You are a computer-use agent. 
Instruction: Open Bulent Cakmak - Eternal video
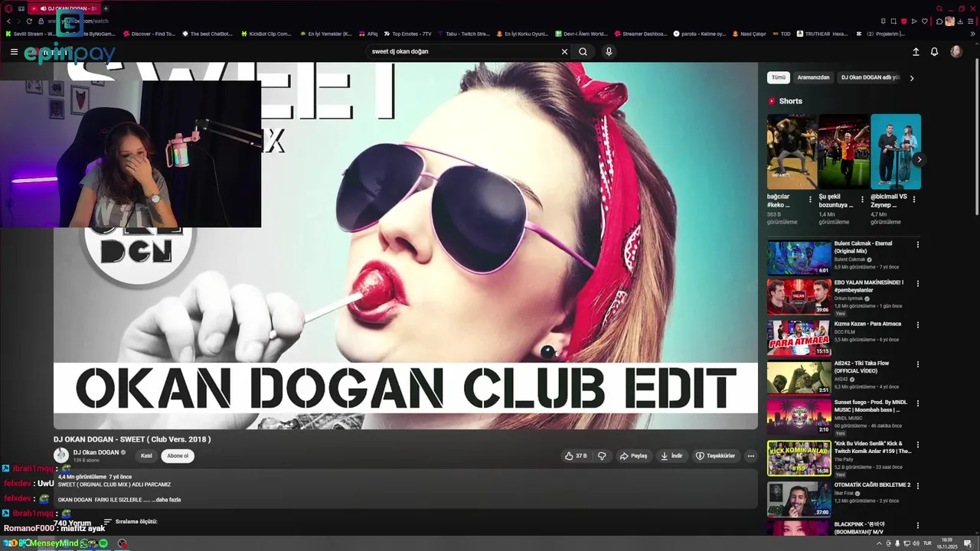799,257
